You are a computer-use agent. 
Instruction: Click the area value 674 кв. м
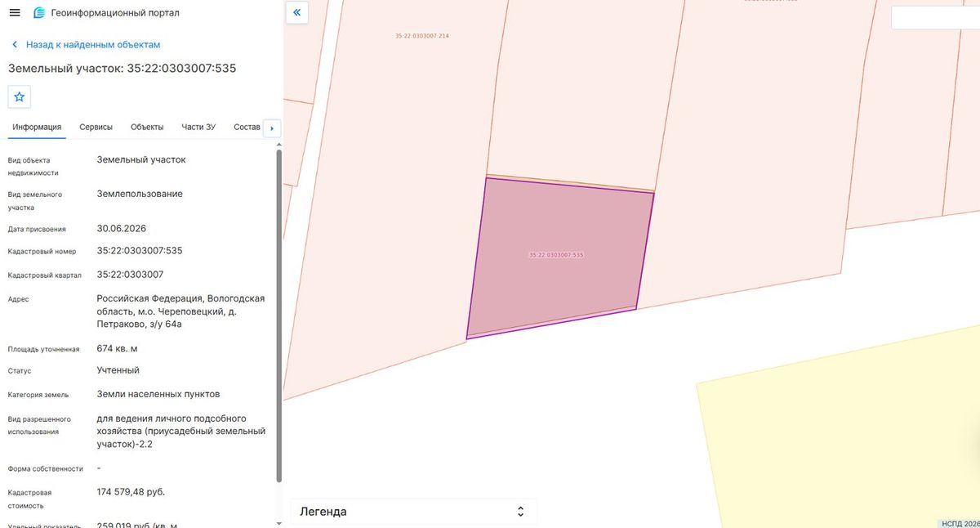[118, 348]
